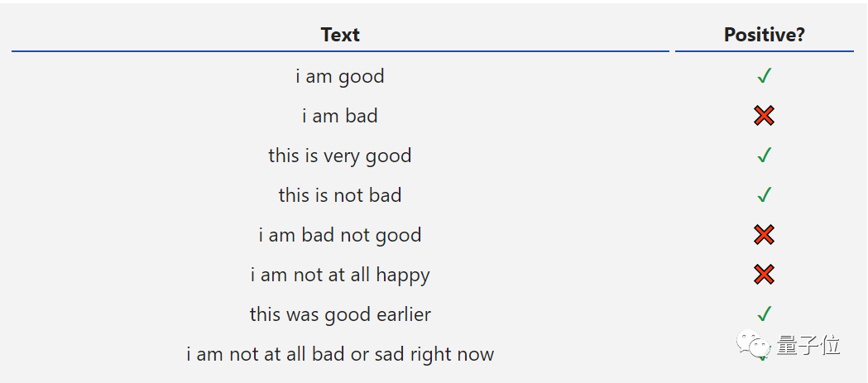The image size is (868, 383).
Task: Click the green checkmark beside "i am good"
Action: [x=764, y=76]
